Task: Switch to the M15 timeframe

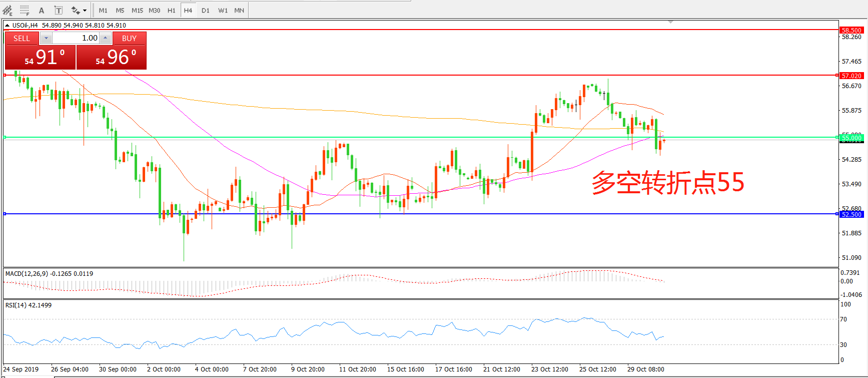Action: click(x=137, y=11)
